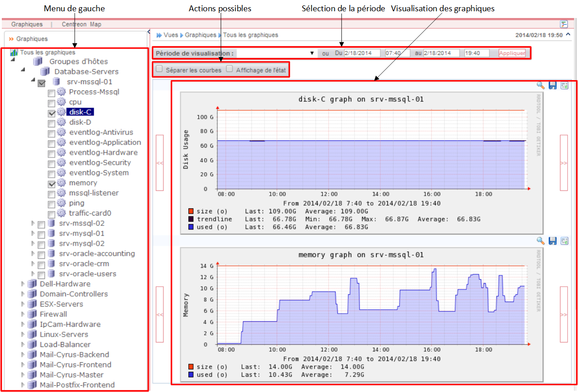Click the srv-mysql-01 host icon
Viewport: 578px width, 392px height.
point(51,233)
